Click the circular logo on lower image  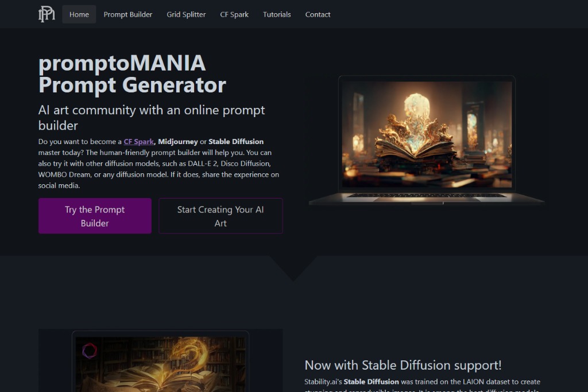[x=89, y=351]
